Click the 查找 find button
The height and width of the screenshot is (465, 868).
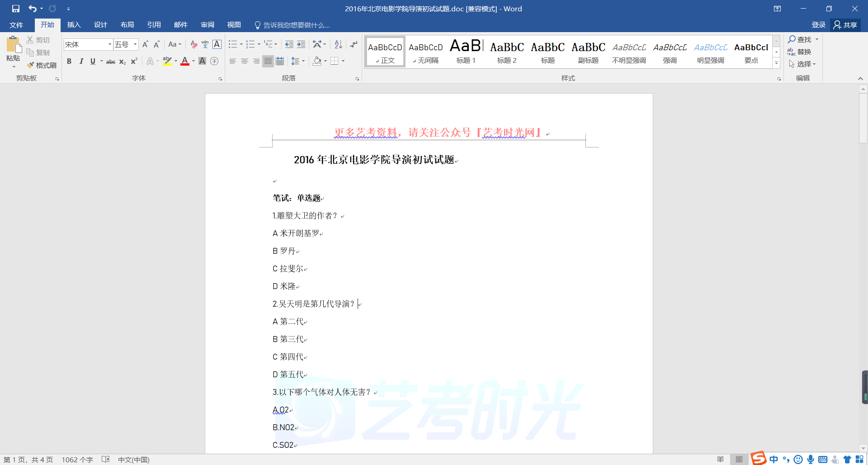point(799,39)
